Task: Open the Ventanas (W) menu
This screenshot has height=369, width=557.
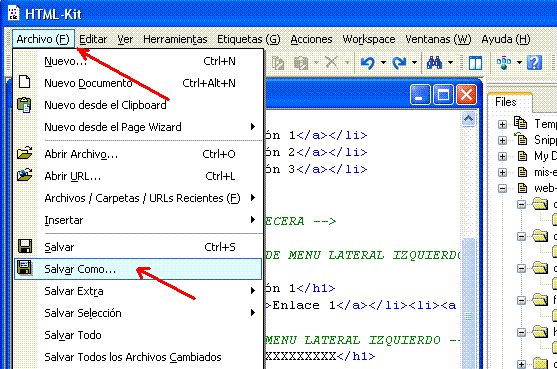Action: coord(438,39)
